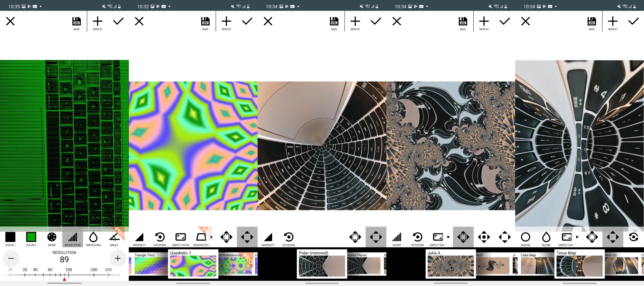Open the PRO Perspective tool

[x=201, y=239]
